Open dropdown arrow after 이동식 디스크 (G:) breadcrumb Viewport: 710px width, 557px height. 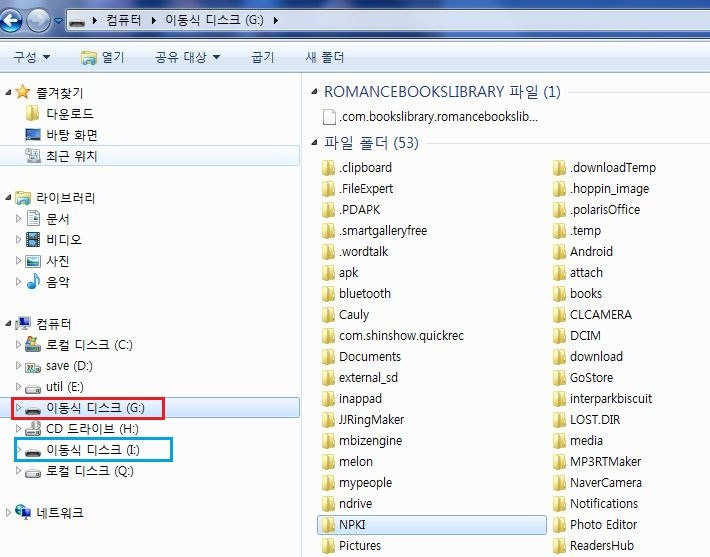[x=275, y=20]
